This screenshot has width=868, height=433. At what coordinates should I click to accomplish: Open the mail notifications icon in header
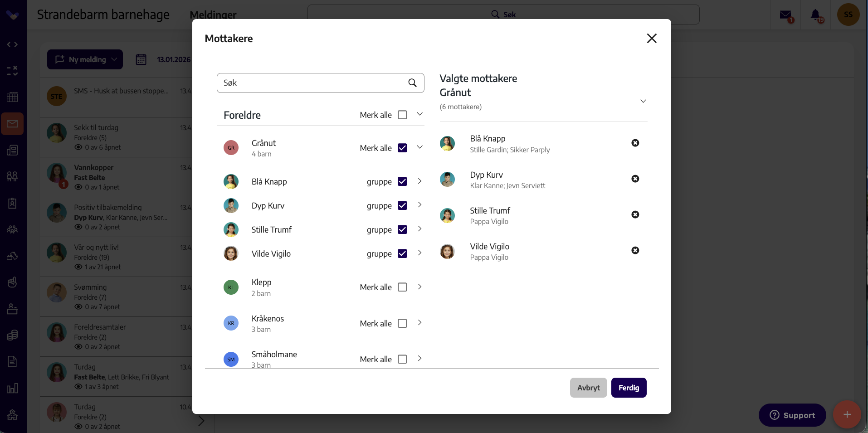pos(785,15)
